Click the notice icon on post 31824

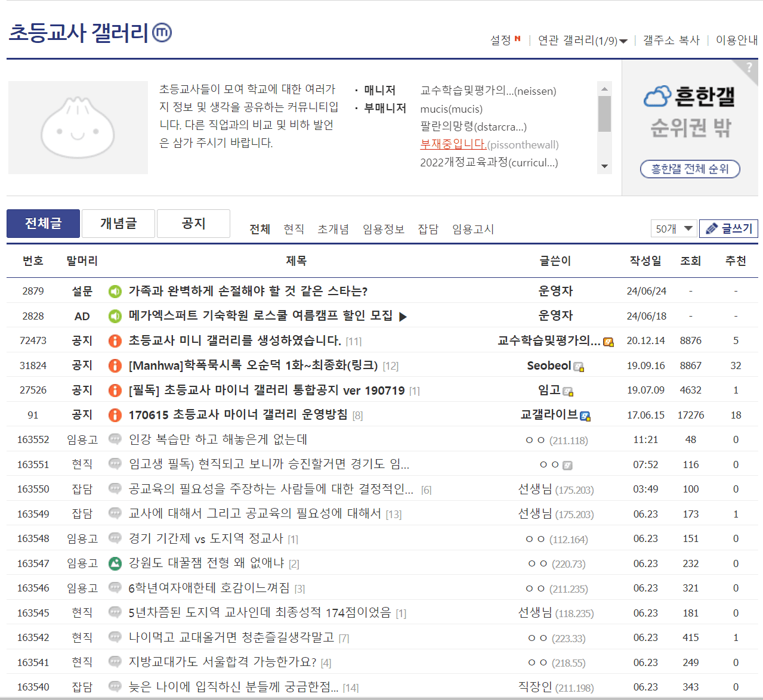click(x=115, y=366)
